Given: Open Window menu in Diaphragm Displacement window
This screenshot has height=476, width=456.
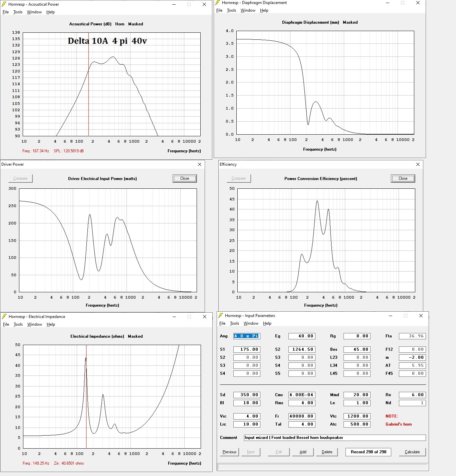Looking at the screenshot, I should pyautogui.click(x=248, y=10).
